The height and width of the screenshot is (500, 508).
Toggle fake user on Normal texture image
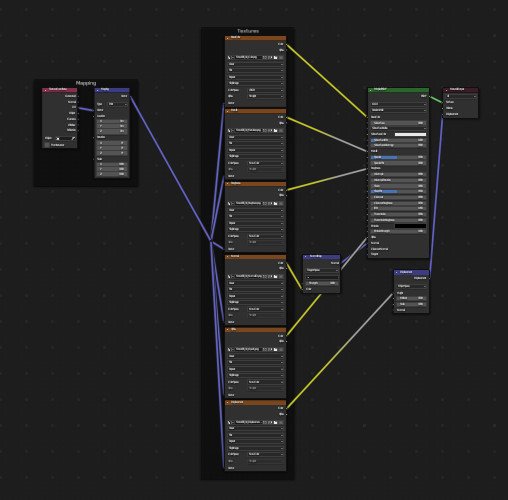(x=264, y=276)
